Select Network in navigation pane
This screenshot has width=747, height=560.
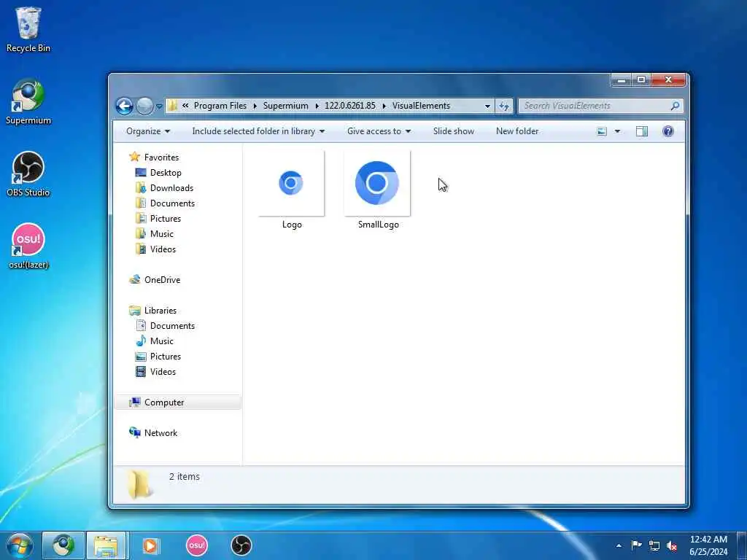pos(153,433)
